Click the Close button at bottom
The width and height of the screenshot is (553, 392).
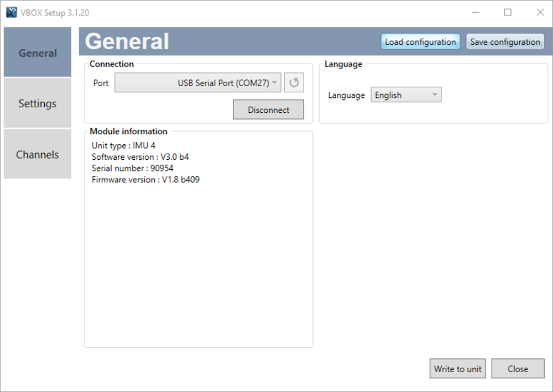tap(518, 369)
